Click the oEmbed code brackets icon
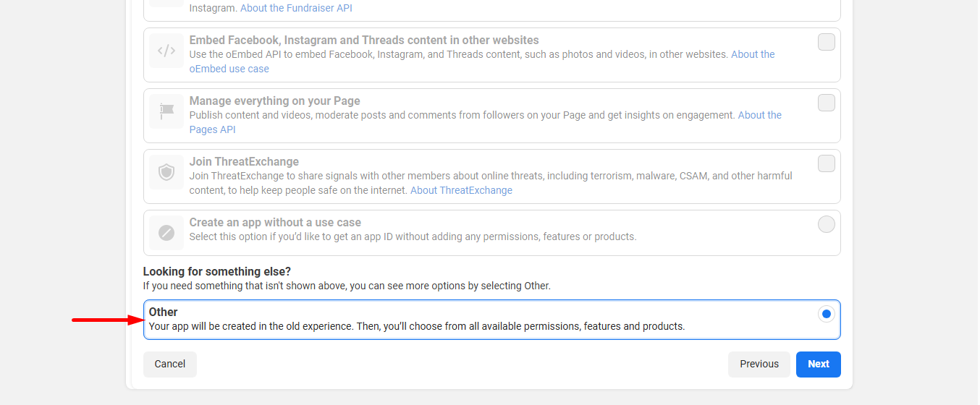The image size is (980, 405). 166,51
